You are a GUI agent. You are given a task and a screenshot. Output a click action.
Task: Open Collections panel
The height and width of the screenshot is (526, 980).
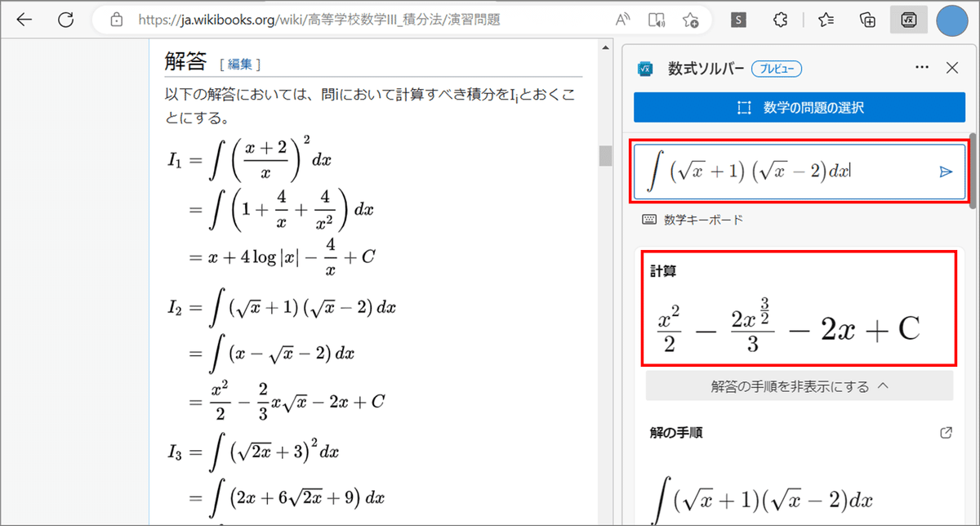point(868,20)
